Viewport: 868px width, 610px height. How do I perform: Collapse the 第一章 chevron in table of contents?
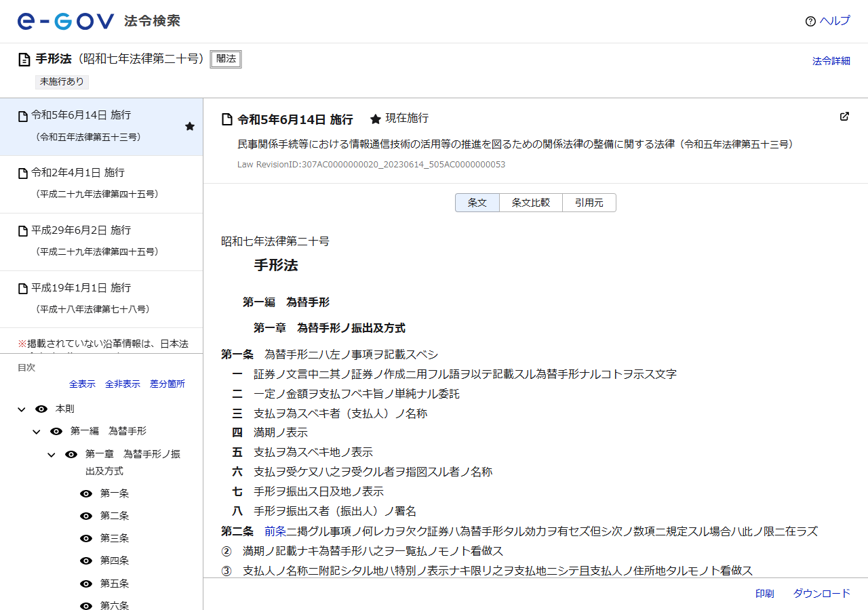pyautogui.click(x=52, y=455)
